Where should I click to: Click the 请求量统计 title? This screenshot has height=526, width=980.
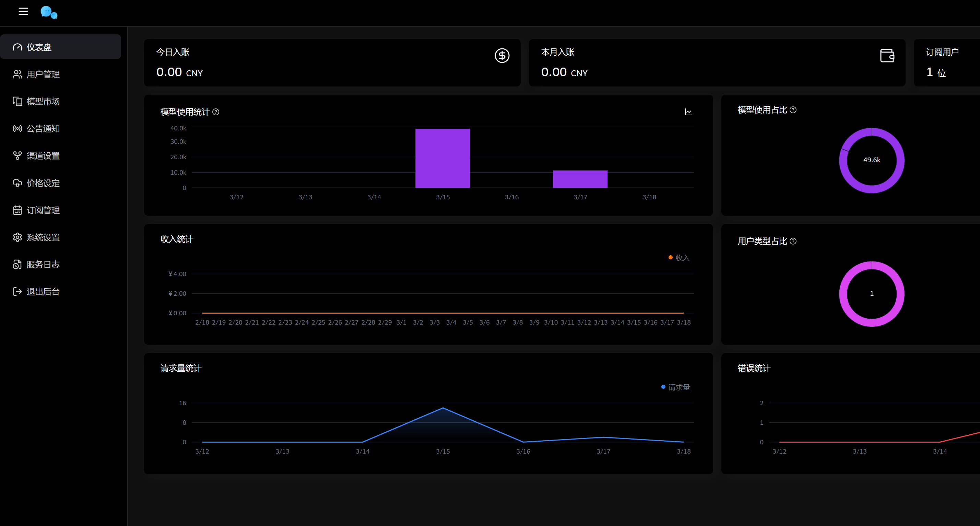click(x=181, y=368)
